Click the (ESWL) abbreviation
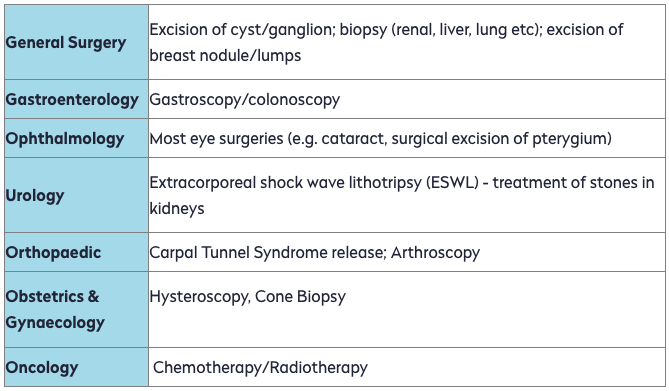This screenshot has width=669, height=391. (x=452, y=183)
